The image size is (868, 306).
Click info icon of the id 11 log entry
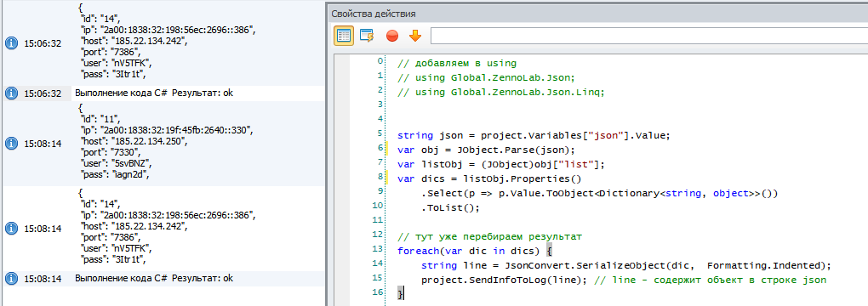tap(11, 144)
